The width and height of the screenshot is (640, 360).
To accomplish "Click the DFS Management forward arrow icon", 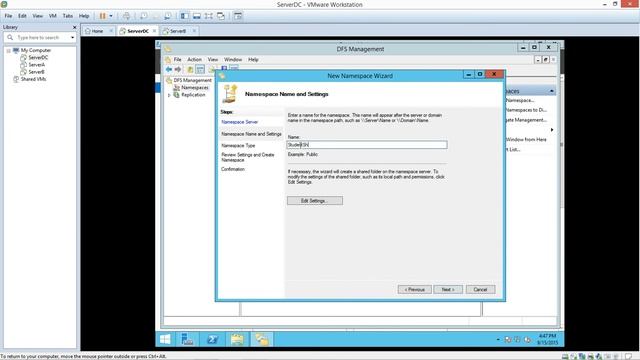I will [x=178, y=69].
